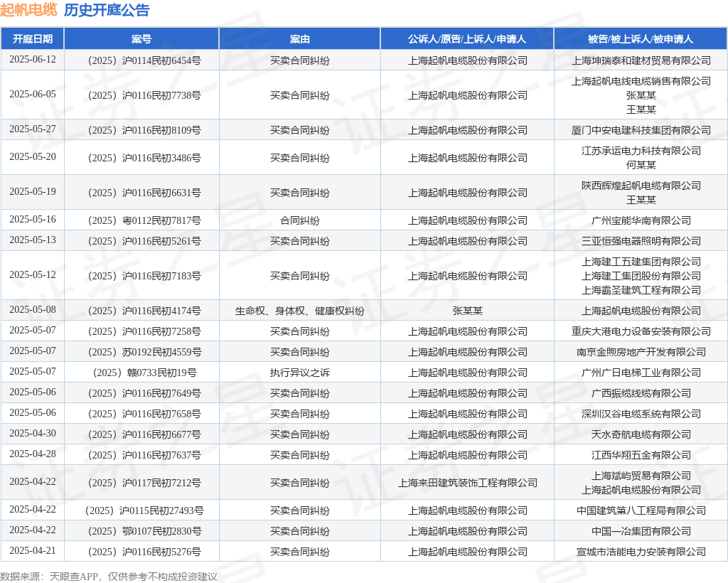Click case number (2025)沪0116民初7258号
Viewport: 728px width, 583px height.
tap(144, 331)
